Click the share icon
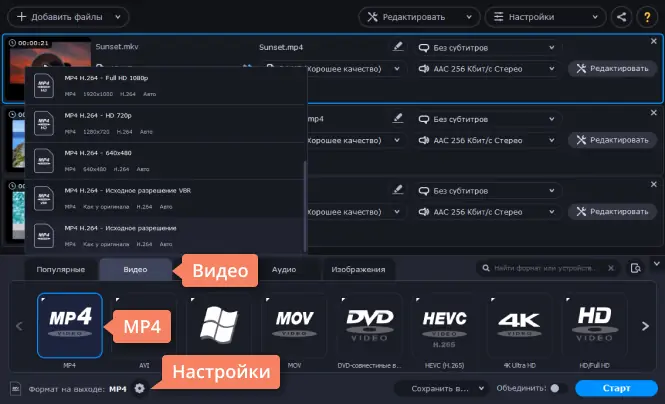Image resolution: width=665 pixels, height=404 pixels. [621, 17]
